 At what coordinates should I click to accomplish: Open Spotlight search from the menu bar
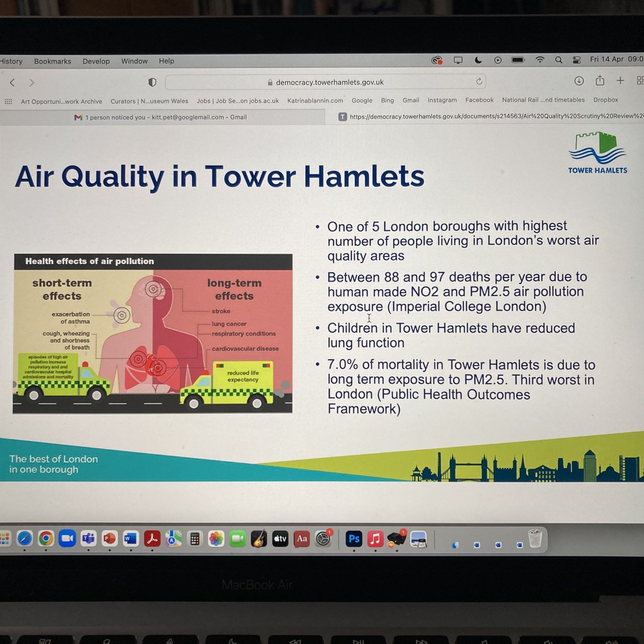[x=558, y=59]
